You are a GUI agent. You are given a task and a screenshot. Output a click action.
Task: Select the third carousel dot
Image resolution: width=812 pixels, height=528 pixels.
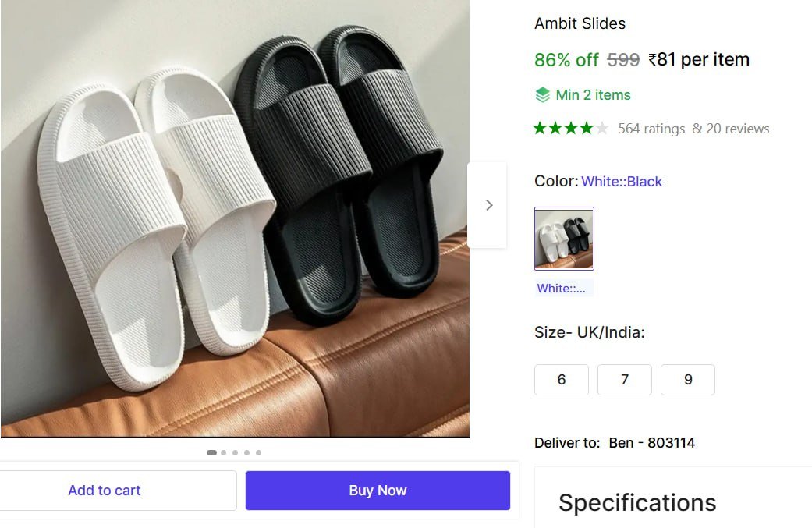click(235, 452)
